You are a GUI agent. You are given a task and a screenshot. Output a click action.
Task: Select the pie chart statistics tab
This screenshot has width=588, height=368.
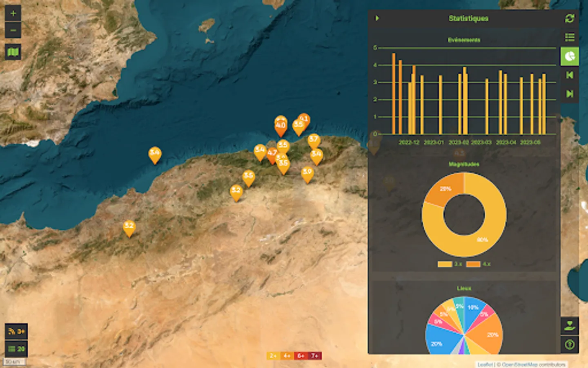(570, 56)
